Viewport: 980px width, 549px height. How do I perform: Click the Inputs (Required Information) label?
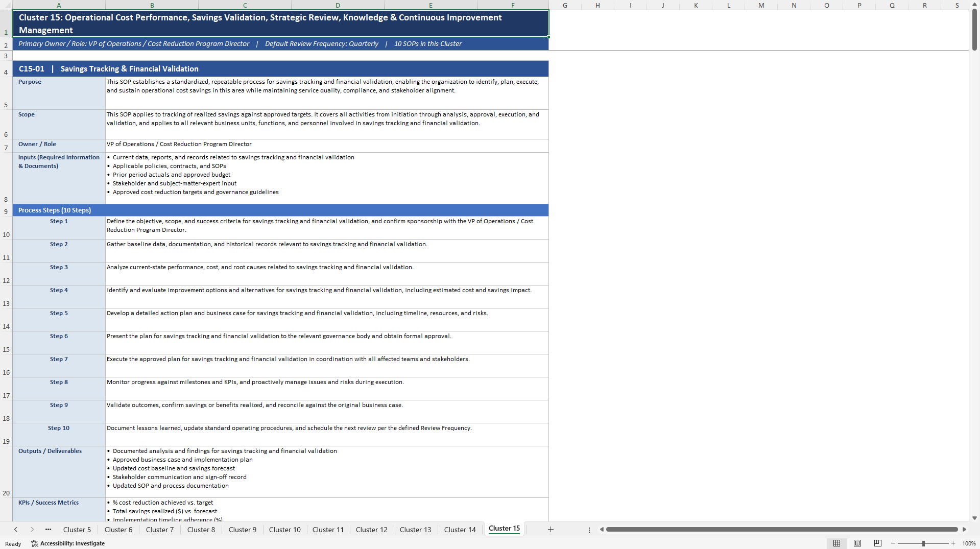(x=59, y=178)
